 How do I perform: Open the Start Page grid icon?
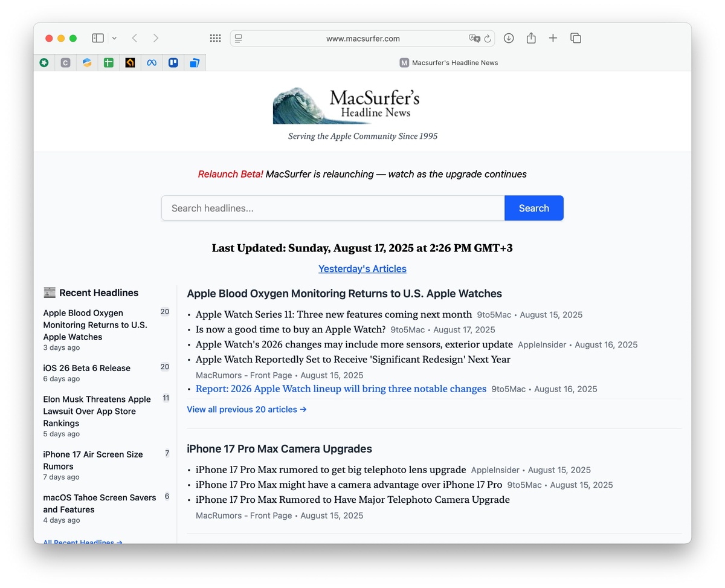[215, 38]
